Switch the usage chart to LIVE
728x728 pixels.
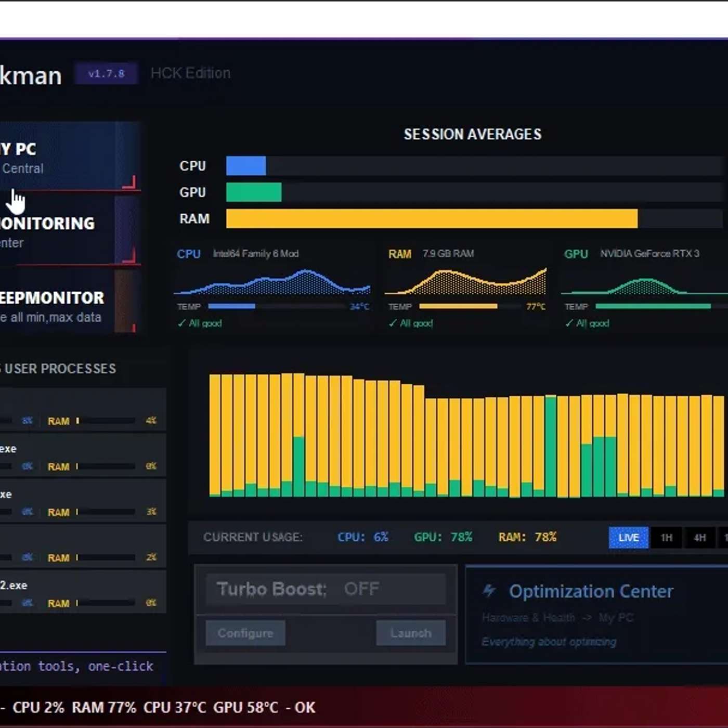(x=628, y=538)
